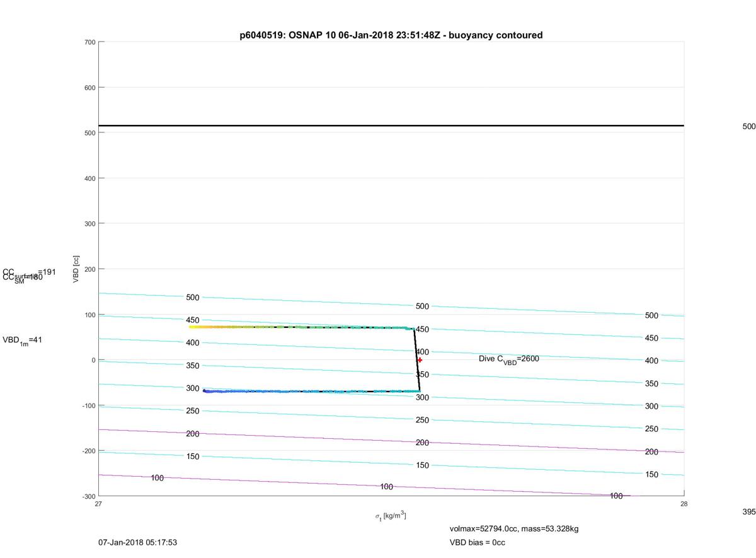Select the 'volmax=52794.0cc, mass=53.328kg' text

pos(514,528)
